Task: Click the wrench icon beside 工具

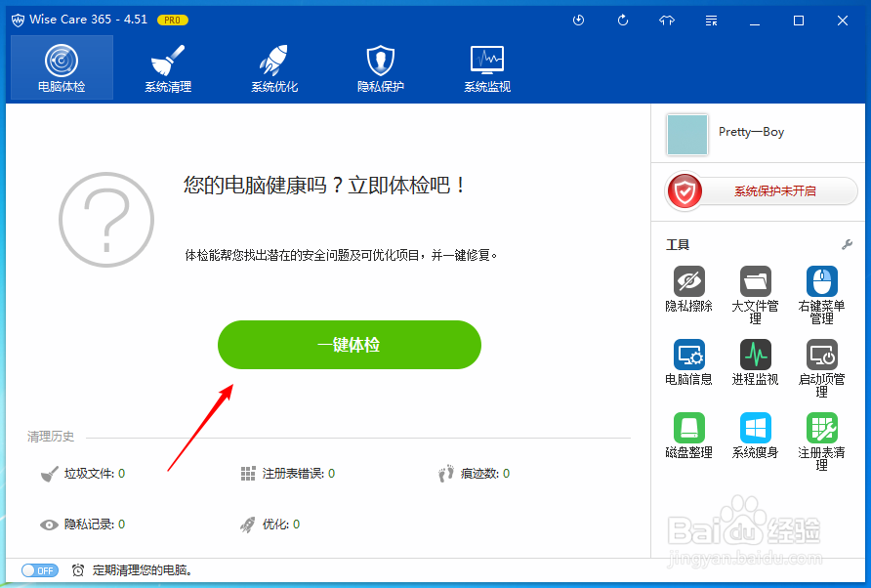Action: point(848,244)
